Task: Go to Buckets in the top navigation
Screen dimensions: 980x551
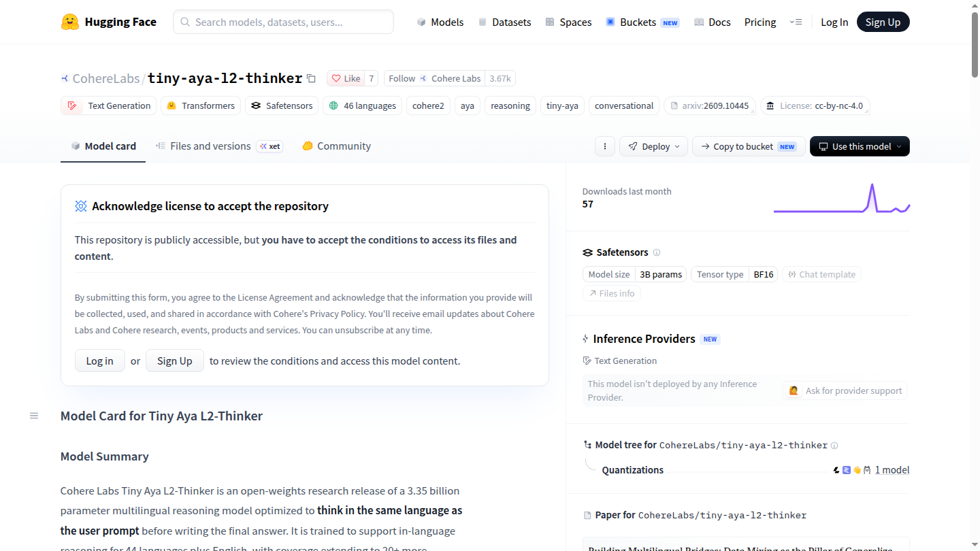Action: 642,22
